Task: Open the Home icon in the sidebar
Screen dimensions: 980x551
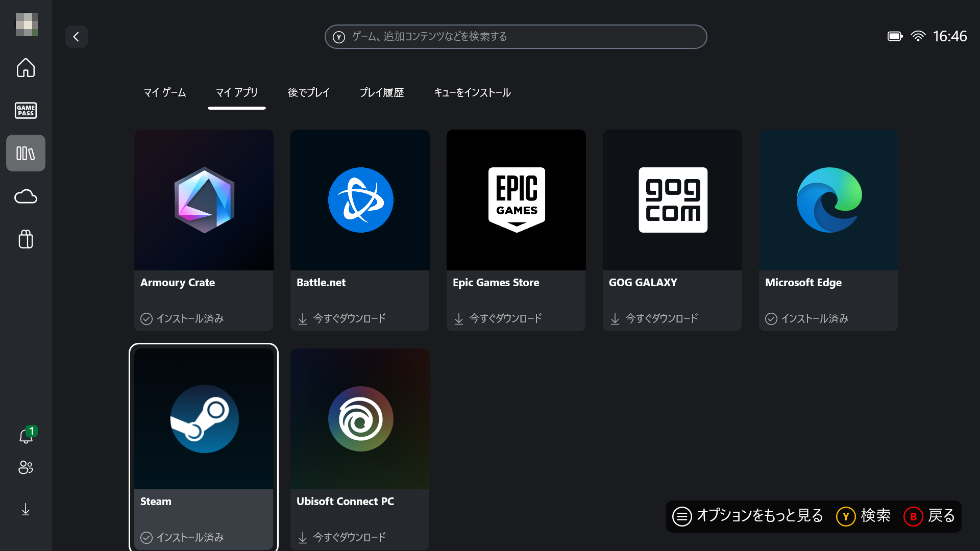Action: pos(26,67)
